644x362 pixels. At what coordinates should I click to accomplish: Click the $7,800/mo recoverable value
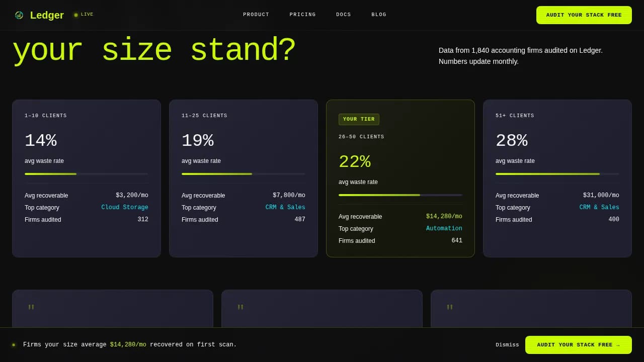(289, 196)
